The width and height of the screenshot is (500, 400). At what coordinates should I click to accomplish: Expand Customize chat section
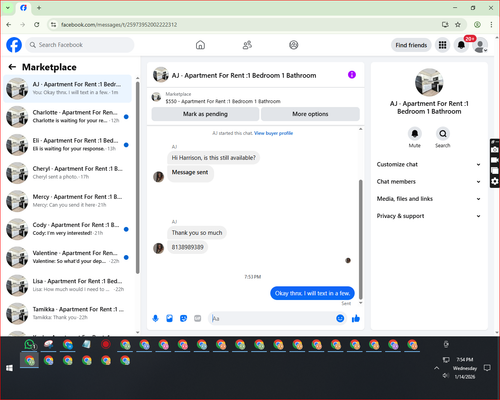[x=429, y=164]
